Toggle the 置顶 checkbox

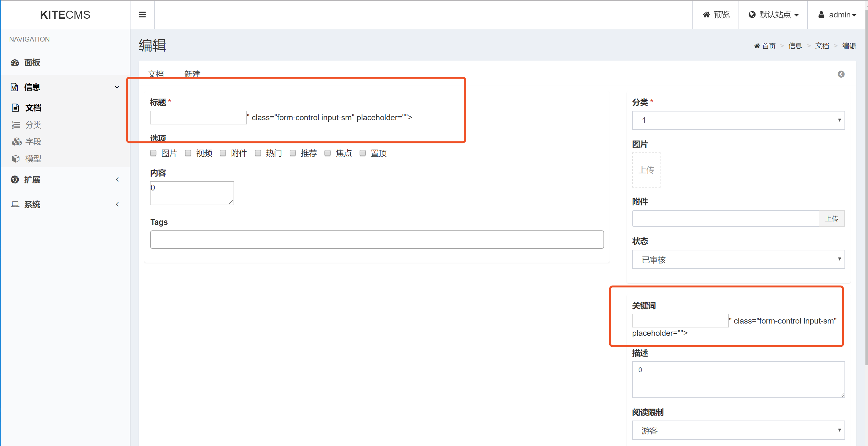pos(362,153)
